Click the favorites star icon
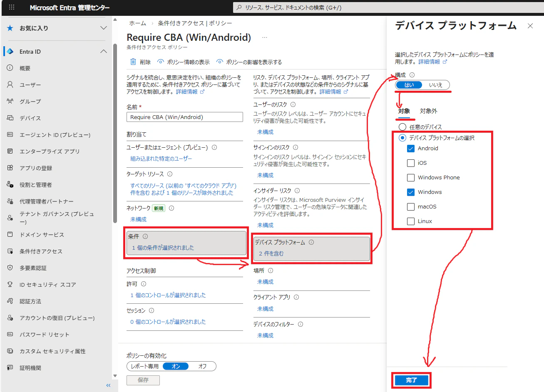The height and width of the screenshot is (392, 544). coord(10,28)
